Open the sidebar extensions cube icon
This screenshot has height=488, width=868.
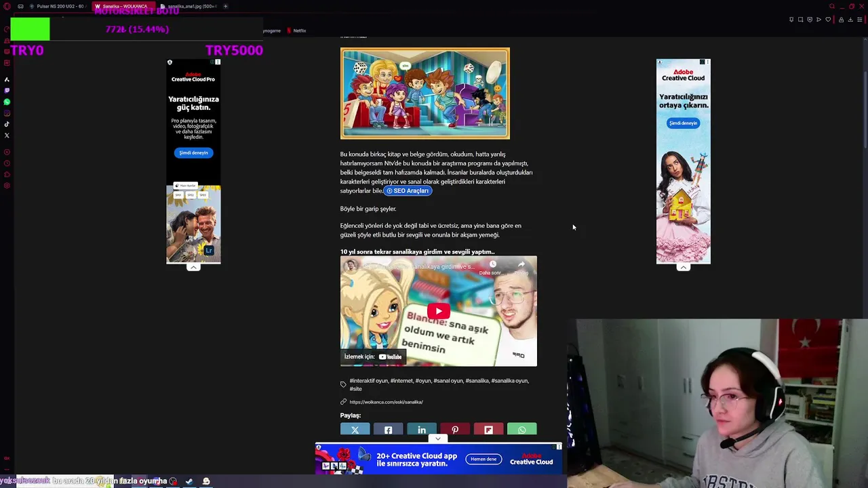(x=7, y=174)
